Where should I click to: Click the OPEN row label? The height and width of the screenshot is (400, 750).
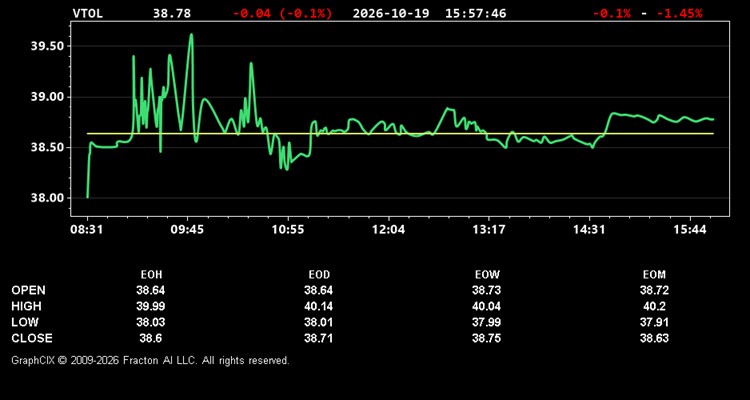pos(29,290)
